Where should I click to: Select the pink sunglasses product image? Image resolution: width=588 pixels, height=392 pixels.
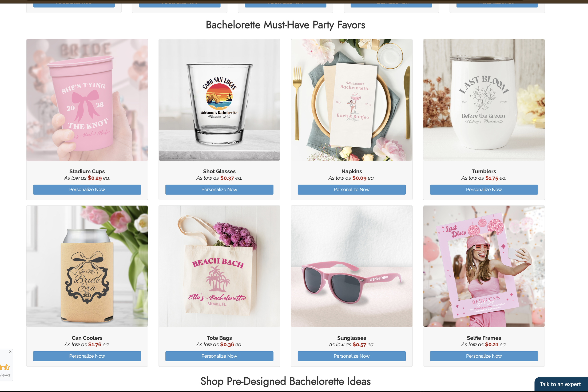click(352, 266)
